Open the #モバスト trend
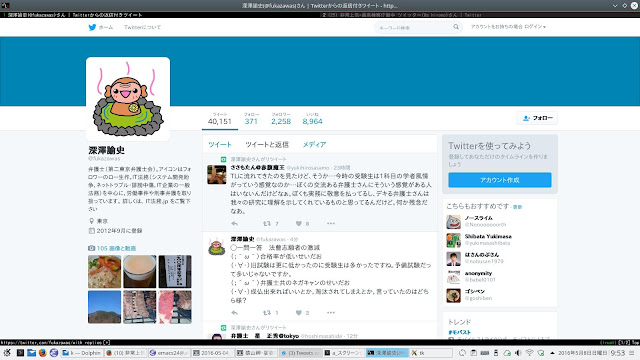 (x=460, y=332)
